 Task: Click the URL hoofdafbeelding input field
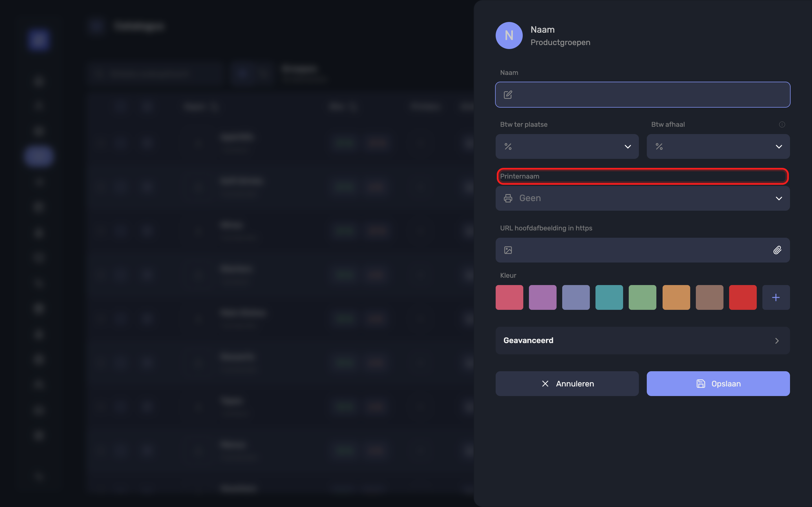tap(643, 250)
